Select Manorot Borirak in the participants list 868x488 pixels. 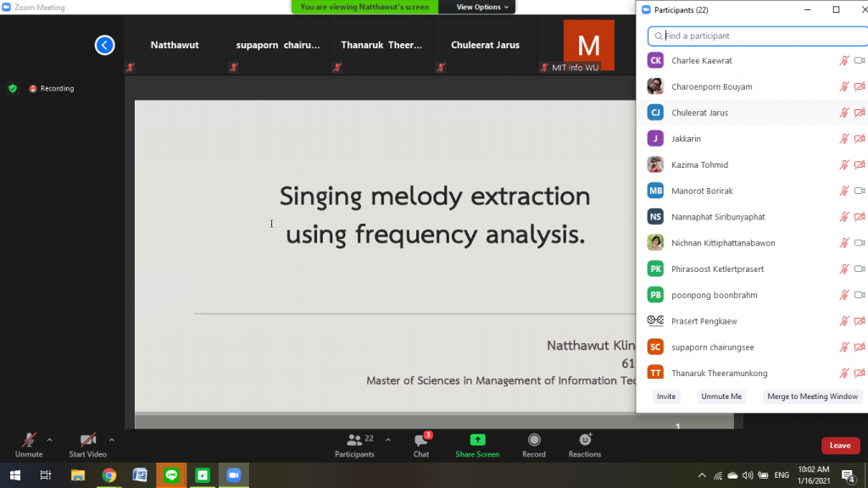(702, 191)
